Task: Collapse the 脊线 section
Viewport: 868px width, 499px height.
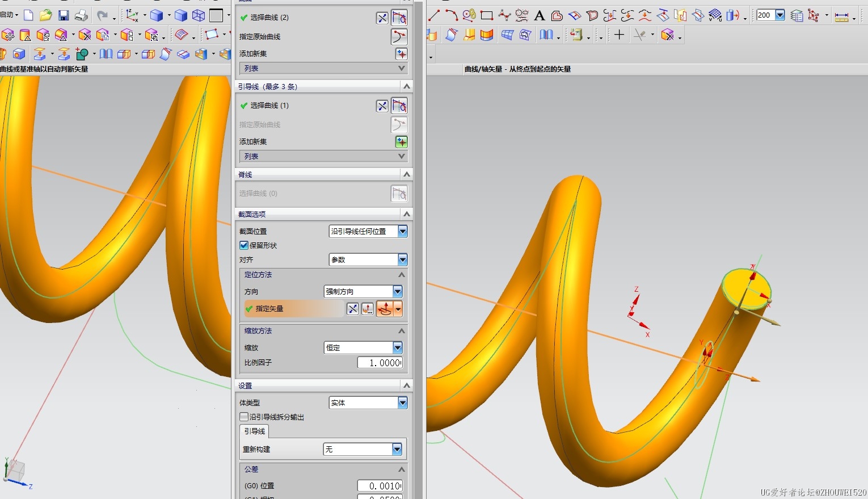Action: coord(406,174)
